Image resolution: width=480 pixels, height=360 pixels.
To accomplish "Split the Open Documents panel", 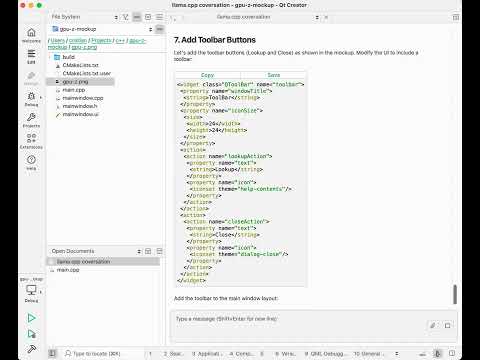I will (x=148, y=251).
